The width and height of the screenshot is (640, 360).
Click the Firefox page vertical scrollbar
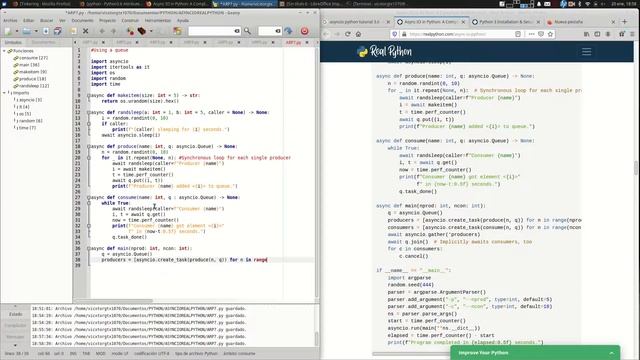click(636, 167)
